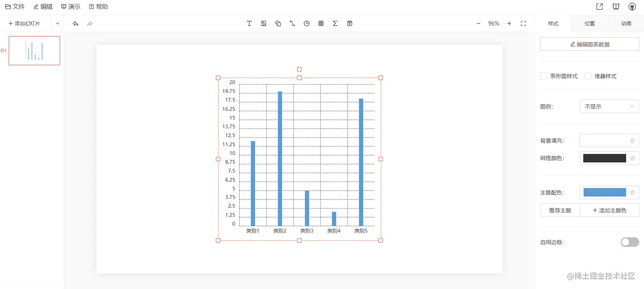This screenshot has width=644, height=289.
Task: Insert a pie chart icon in toolbar
Action: coord(307,23)
